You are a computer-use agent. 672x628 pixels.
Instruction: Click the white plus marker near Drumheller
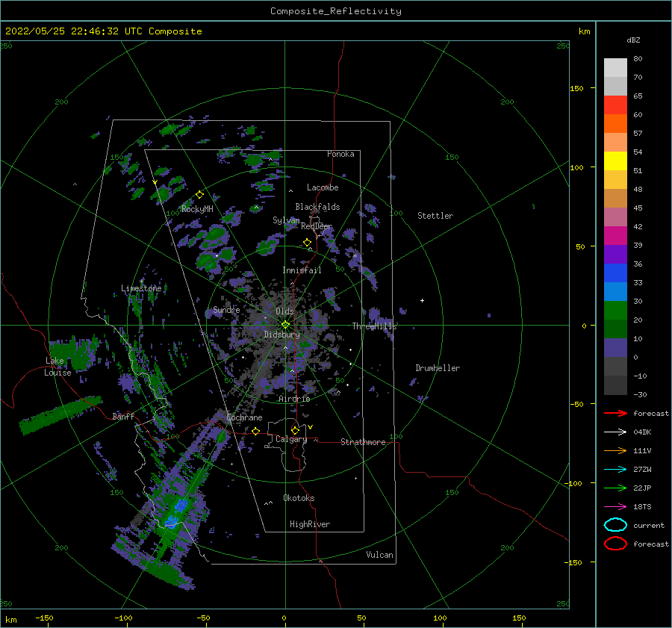[422, 300]
